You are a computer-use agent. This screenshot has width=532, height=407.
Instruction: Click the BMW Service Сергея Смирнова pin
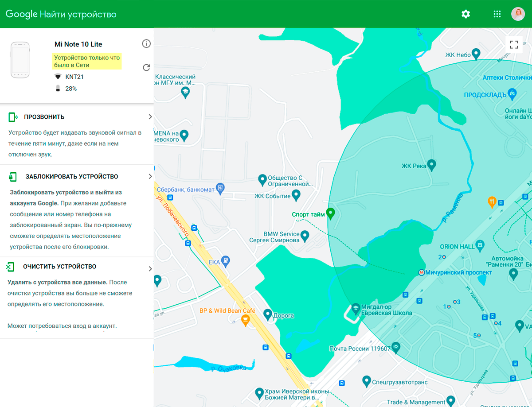point(305,236)
